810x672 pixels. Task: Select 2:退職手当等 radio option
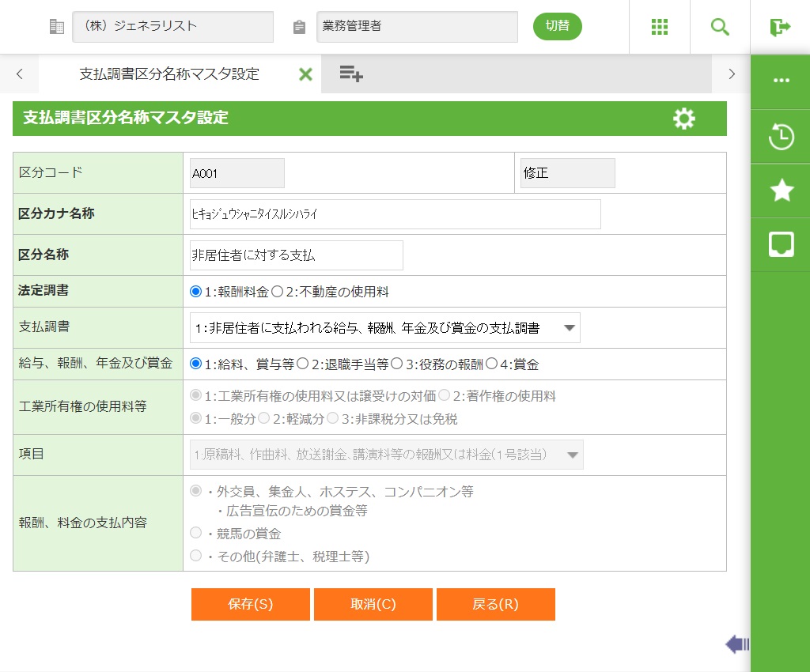302,364
